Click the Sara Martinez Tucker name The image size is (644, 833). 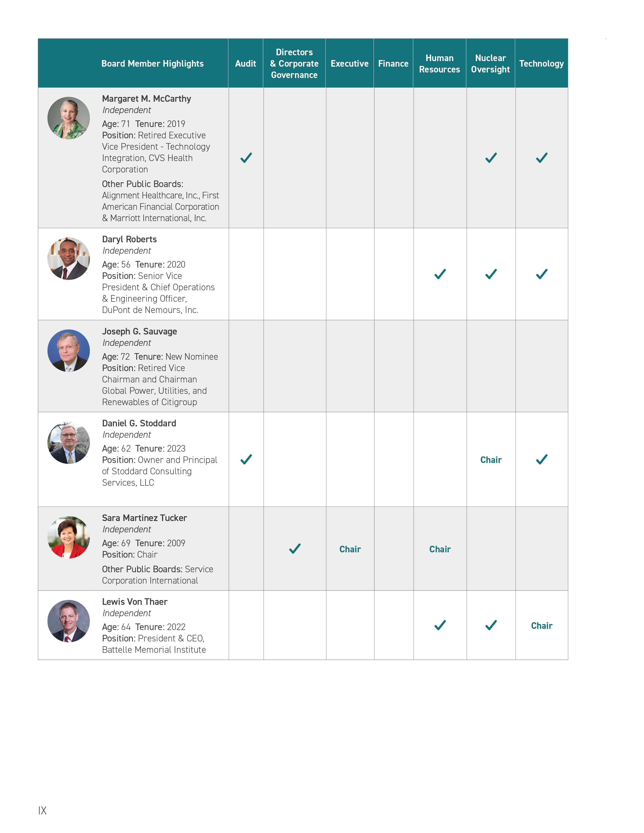[x=144, y=518]
